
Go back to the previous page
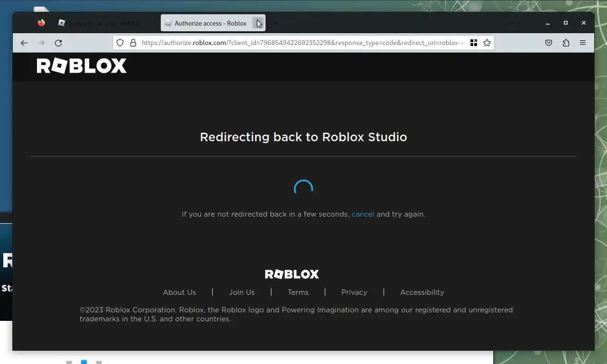24,43
